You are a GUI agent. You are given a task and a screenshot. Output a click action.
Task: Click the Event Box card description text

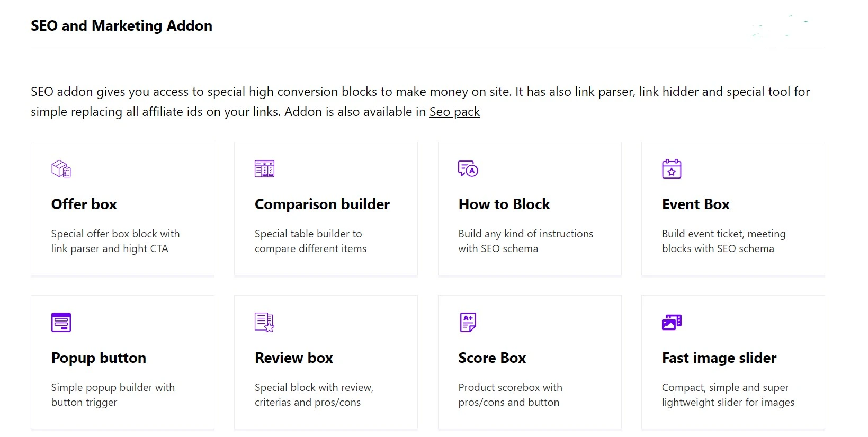[724, 241]
